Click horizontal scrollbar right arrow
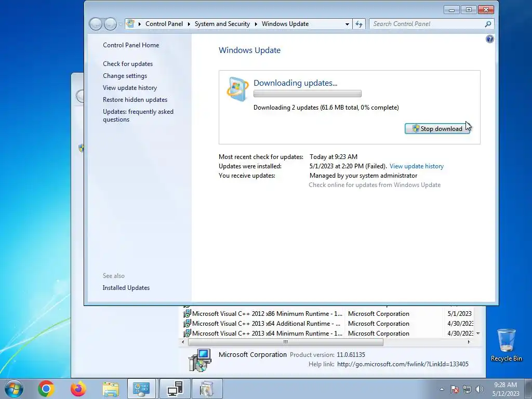Image resolution: width=532 pixels, height=399 pixels. (x=469, y=342)
